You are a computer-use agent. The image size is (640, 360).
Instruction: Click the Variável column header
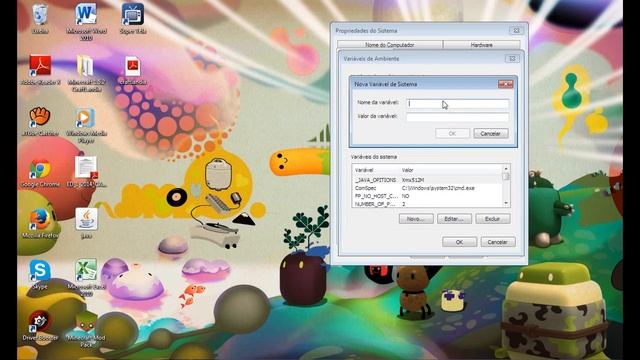[x=376, y=170]
